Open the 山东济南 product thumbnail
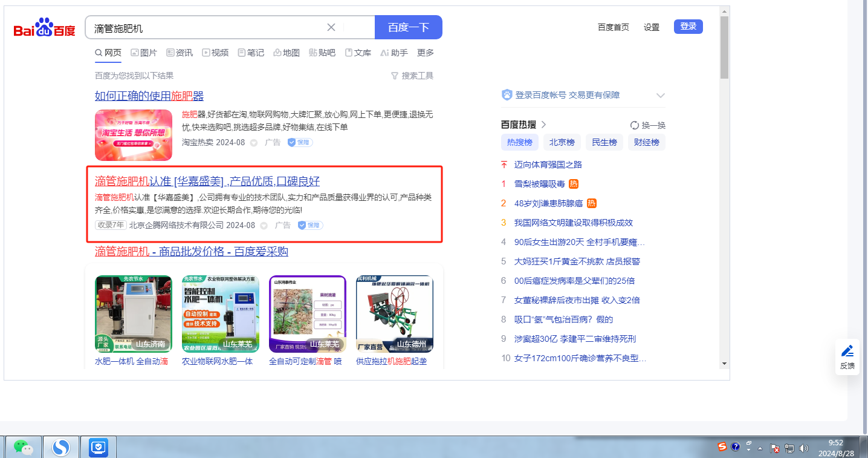The height and width of the screenshot is (458, 868). click(x=134, y=314)
